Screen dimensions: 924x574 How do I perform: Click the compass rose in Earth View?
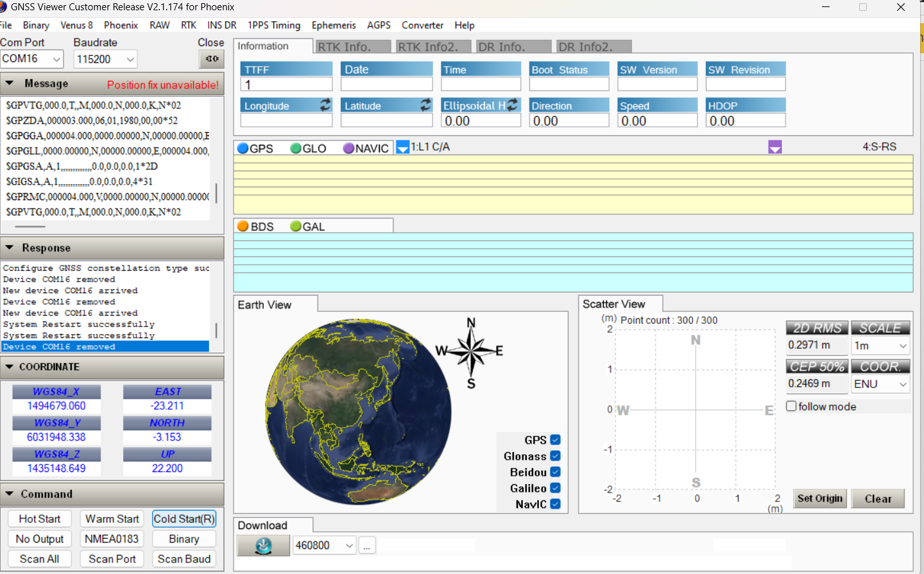point(471,352)
